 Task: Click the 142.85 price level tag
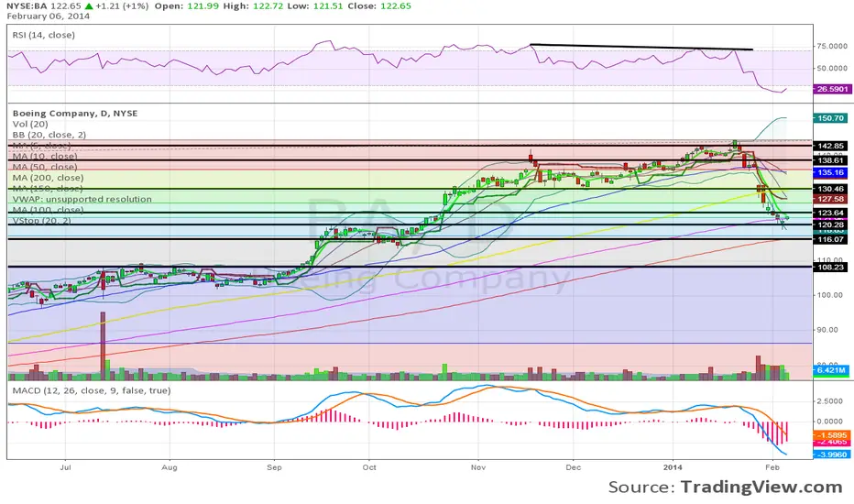(831, 146)
